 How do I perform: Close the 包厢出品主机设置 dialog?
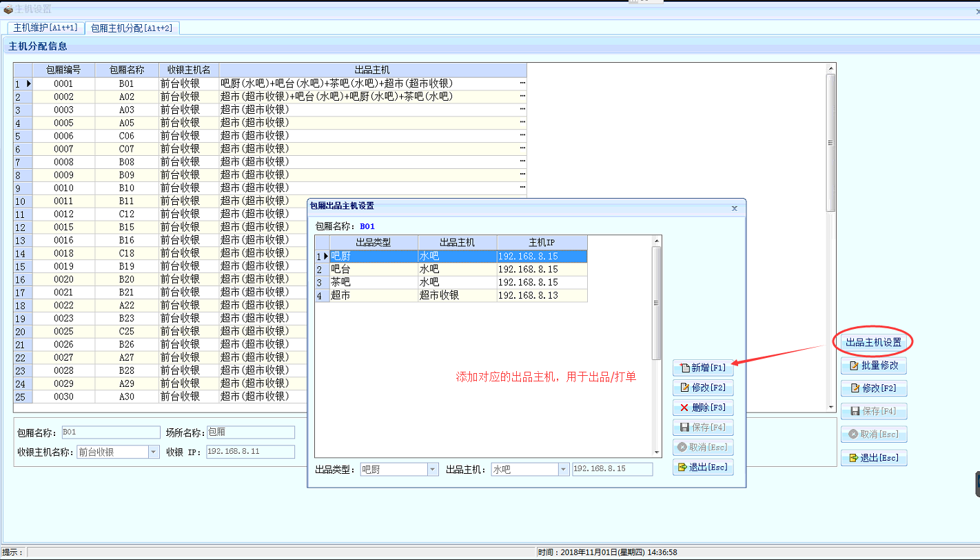pos(735,208)
